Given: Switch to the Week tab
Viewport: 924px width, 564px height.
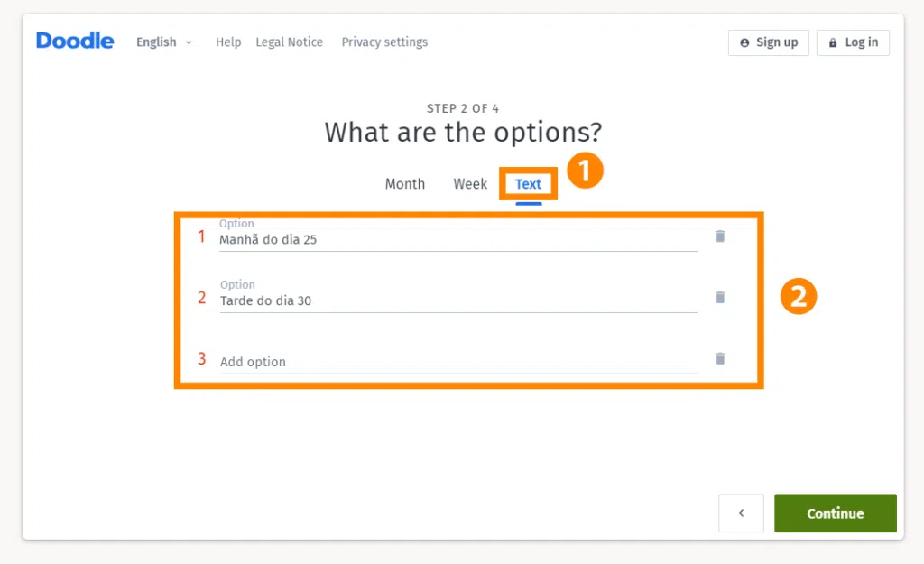Looking at the screenshot, I should tap(469, 183).
